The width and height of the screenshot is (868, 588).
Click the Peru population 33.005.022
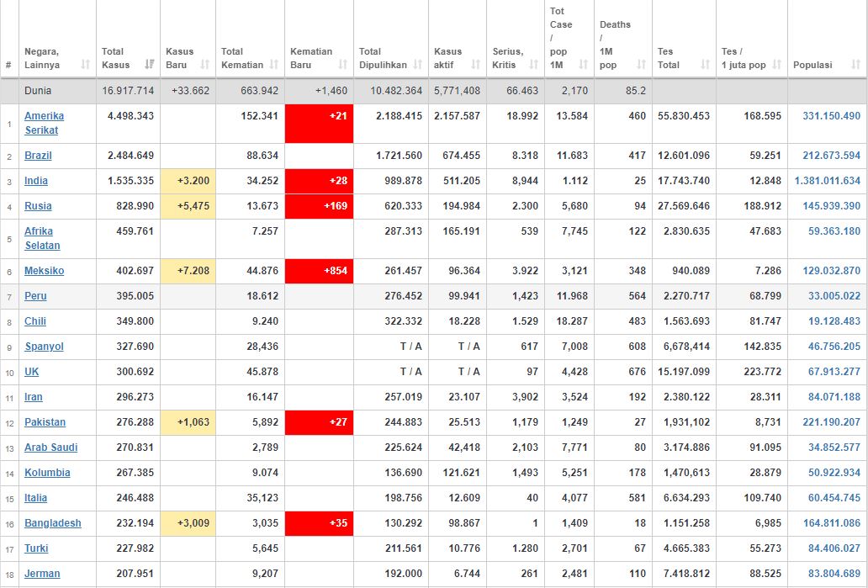[834, 295]
